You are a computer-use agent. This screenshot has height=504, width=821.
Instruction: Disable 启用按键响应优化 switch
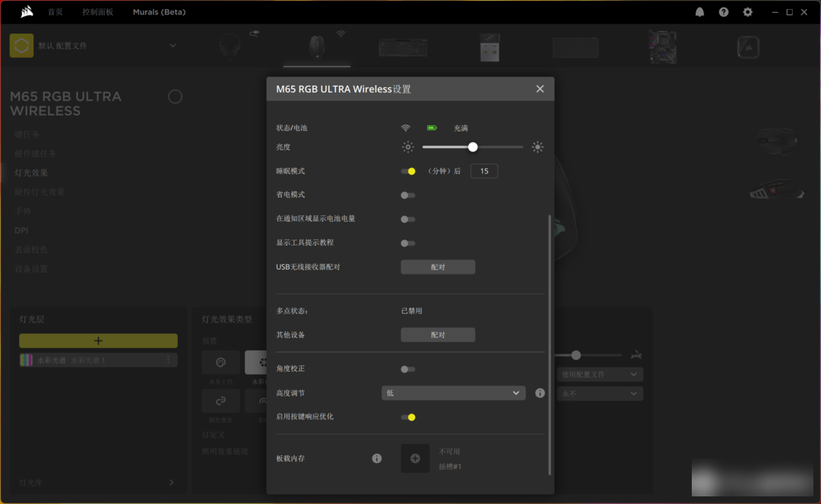coord(408,417)
